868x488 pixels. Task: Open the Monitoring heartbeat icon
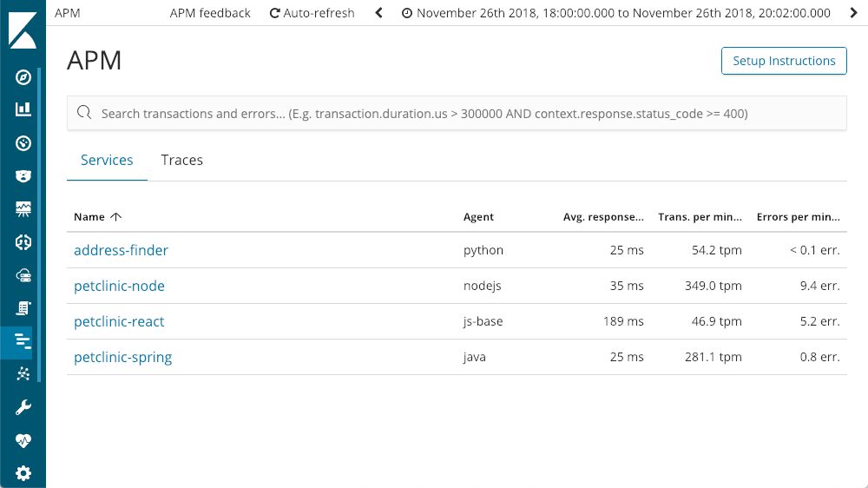[23, 441]
